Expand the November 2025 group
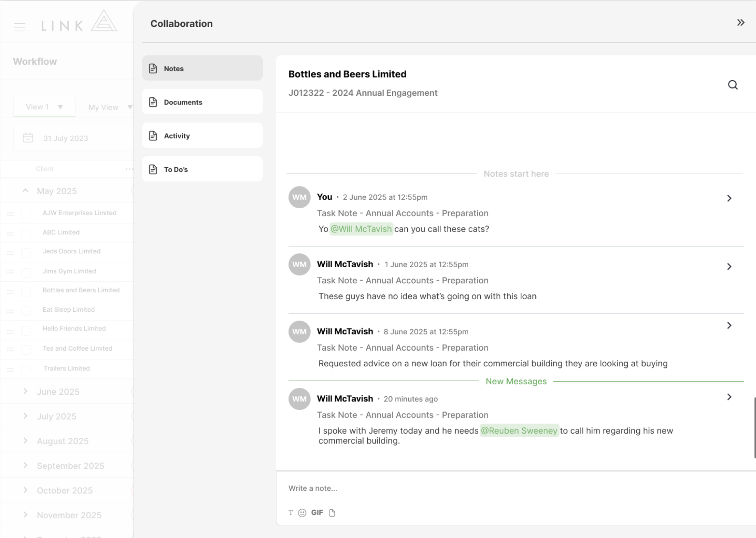 point(25,515)
